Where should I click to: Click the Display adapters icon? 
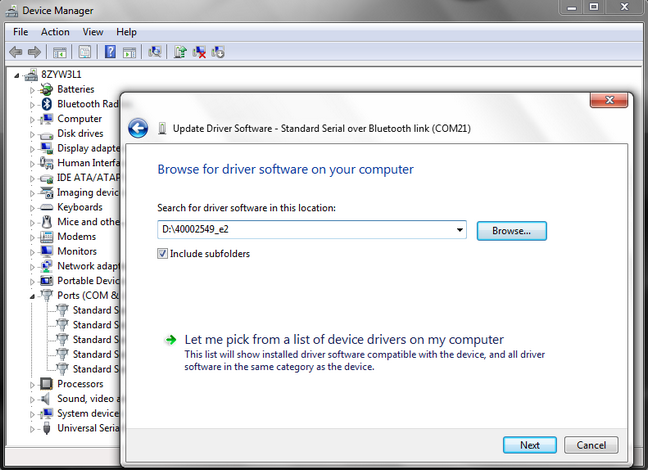(46, 148)
